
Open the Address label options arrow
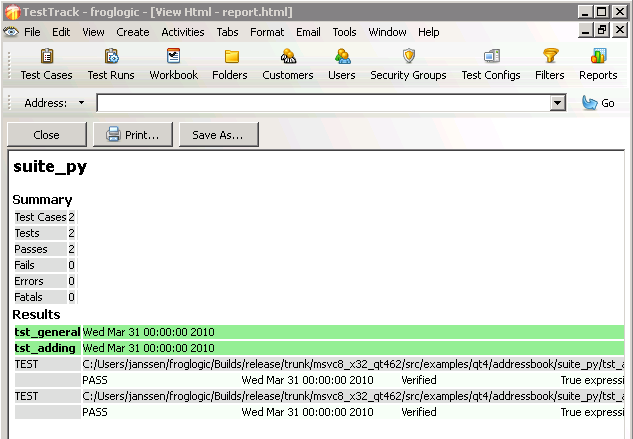[x=81, y=103]
